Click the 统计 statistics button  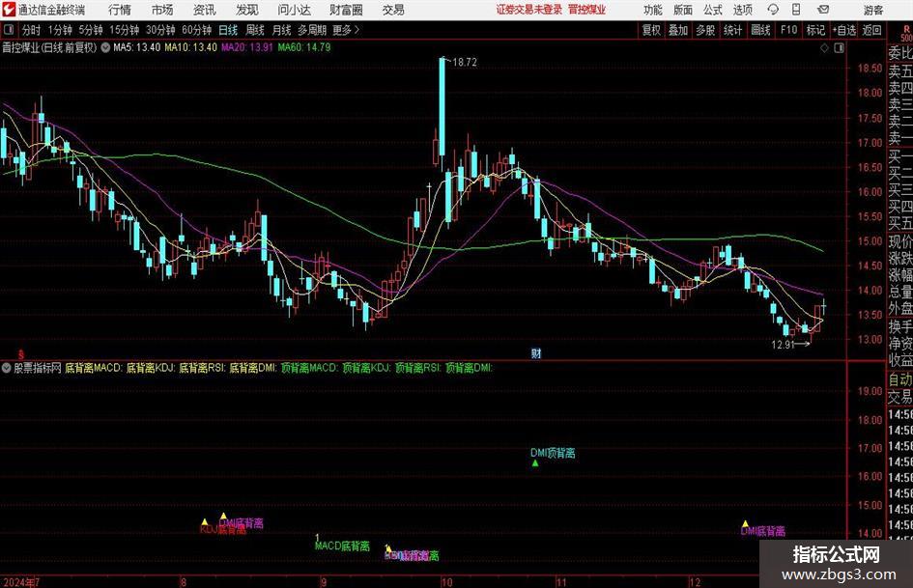pos(733,30)
